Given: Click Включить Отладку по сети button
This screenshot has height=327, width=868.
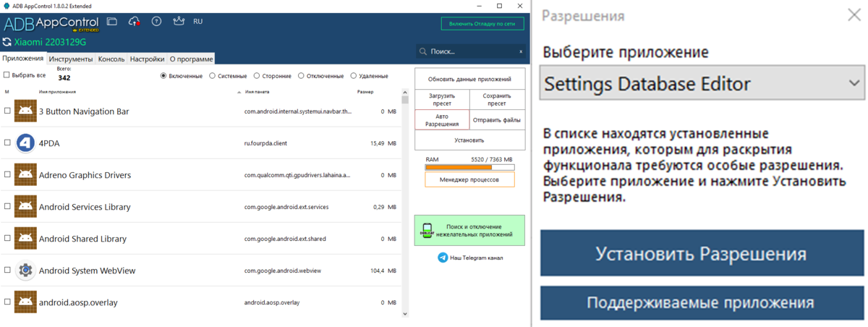Looking at the screenshot, I should 482,24.
